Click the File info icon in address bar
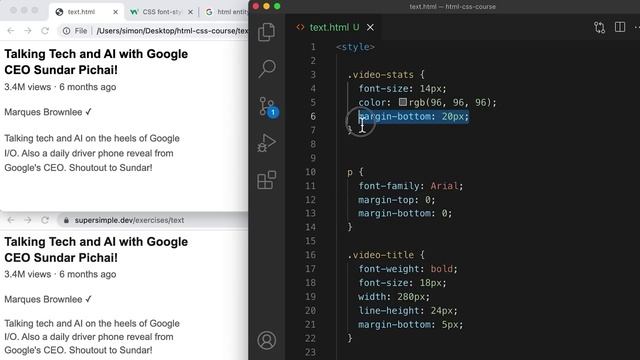Viewport: 640px width, 360px height. coord(76,31)
